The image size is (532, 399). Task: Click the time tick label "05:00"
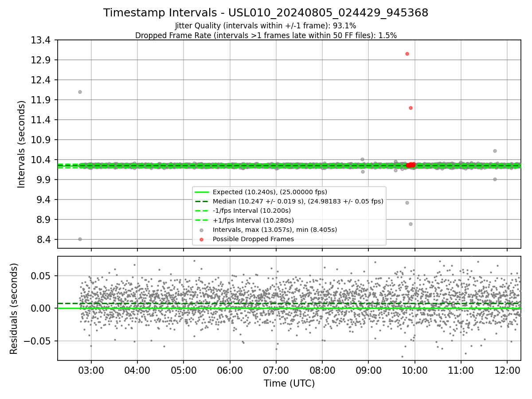(184, 370)
